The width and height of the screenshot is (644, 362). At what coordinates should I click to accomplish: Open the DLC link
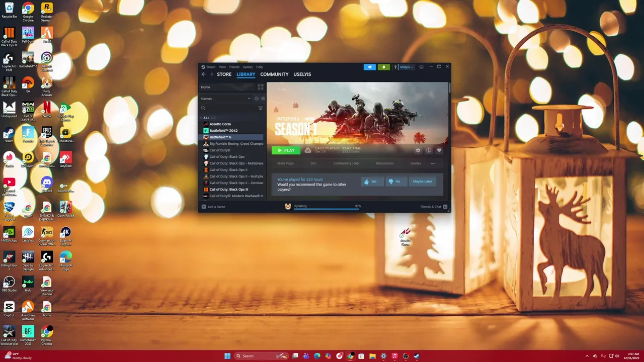[313, 163]
